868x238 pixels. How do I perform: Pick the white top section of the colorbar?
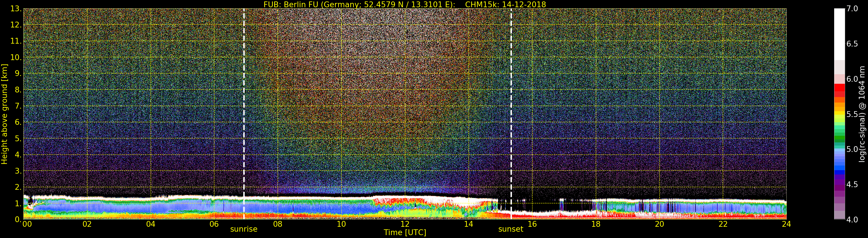[x=839, y=34]
